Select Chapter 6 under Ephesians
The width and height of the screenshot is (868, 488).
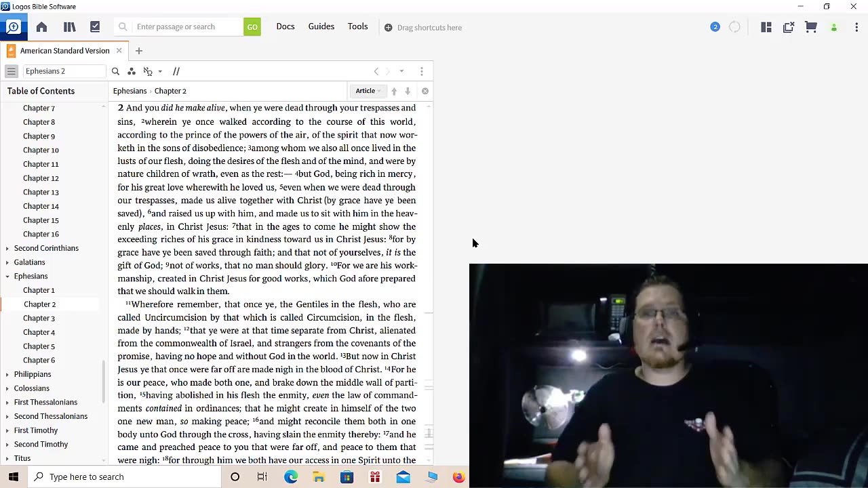(x=39, y=360)
